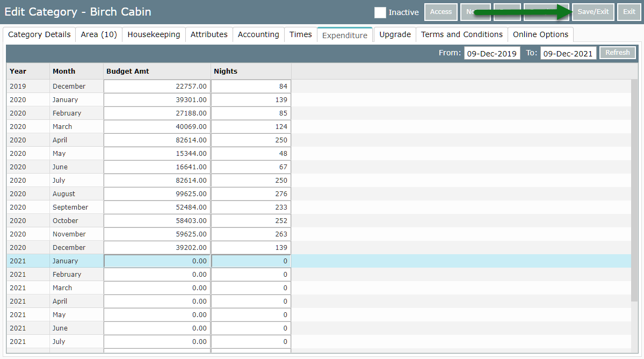The image size is (644, 359).
Task: Edit December 2019 budget amount 22757.00
Action: [157, 87]
